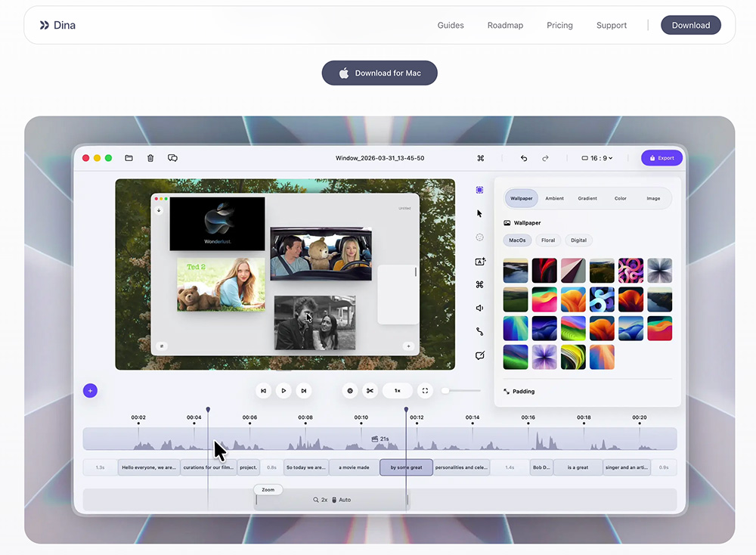Image resolution: width=756 pixels, height=555 pixels.
Task: Open the curved path tool in sidebar
Action: click(x=480, y=332)
